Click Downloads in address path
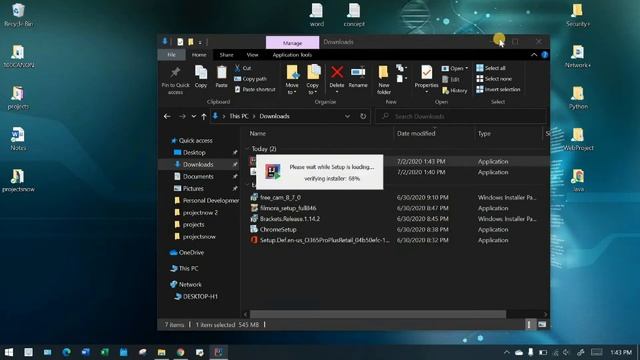Viewport: 640px width, 360px height. pos(274,116)
